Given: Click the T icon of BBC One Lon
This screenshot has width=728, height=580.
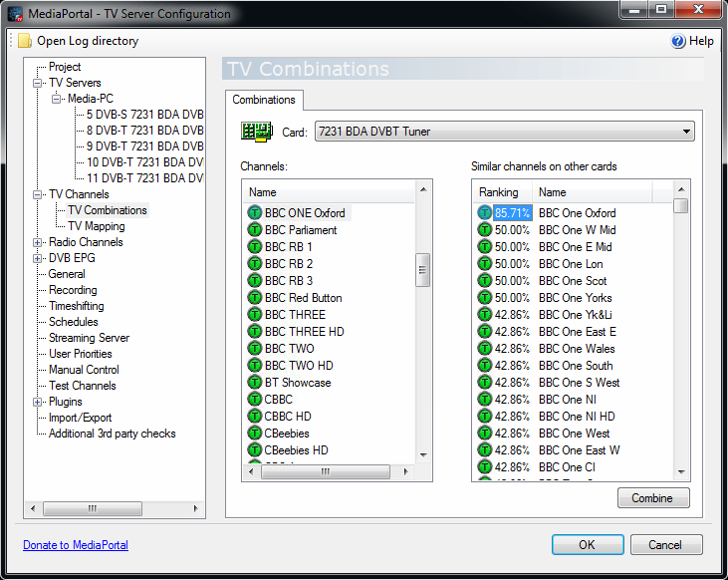Looking at the screenshot, I should coord(484,264).
